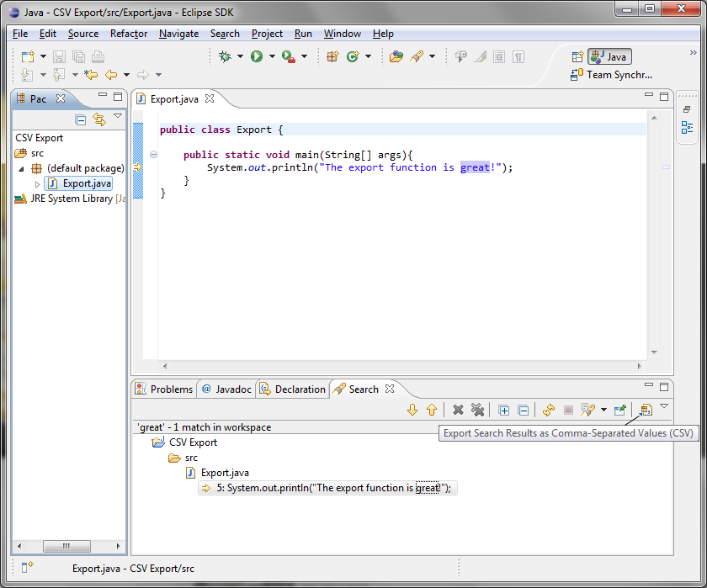Image resolution: width=707 pixels, height=588 pixels.
Task: Click the editor scroll down arrow
Action: pyautogui.click(x=654, y=352)
